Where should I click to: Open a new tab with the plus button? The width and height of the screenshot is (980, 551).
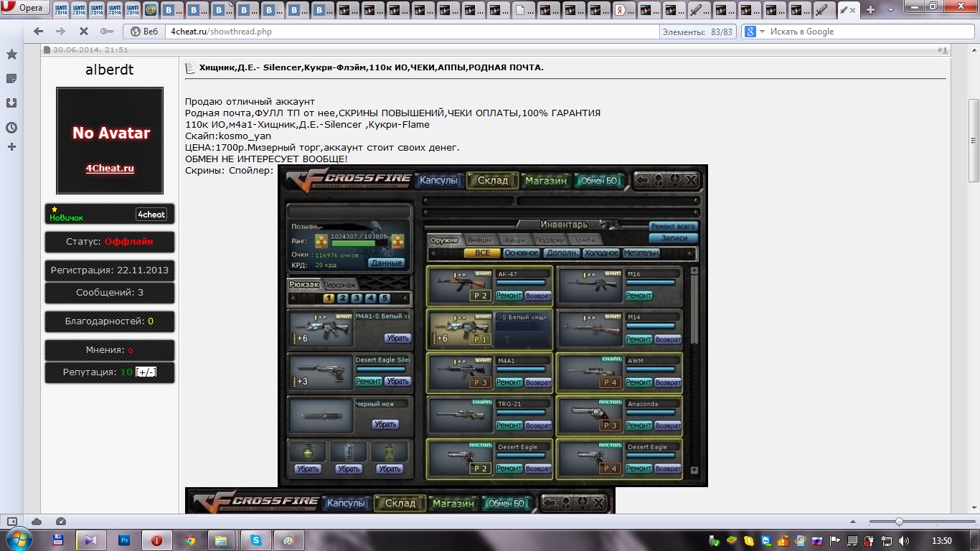[x=870, y=10]
